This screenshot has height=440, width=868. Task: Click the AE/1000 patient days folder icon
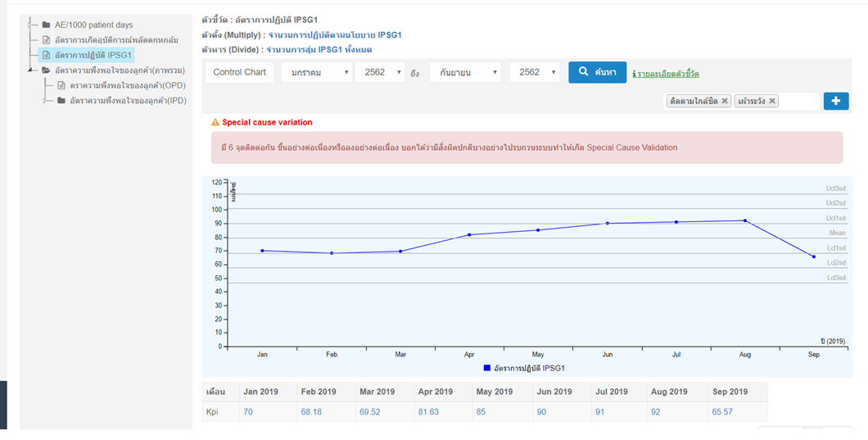[x=46, y=25]
